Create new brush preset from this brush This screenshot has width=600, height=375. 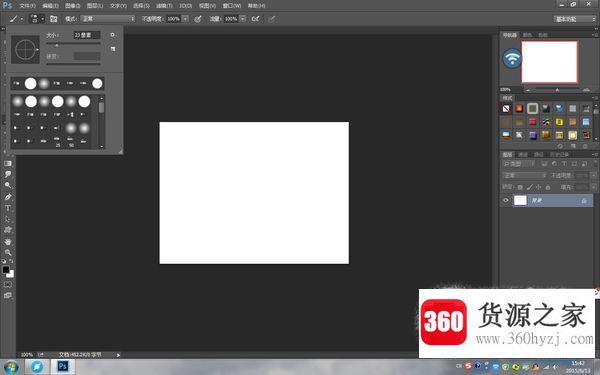click(112, 49)
